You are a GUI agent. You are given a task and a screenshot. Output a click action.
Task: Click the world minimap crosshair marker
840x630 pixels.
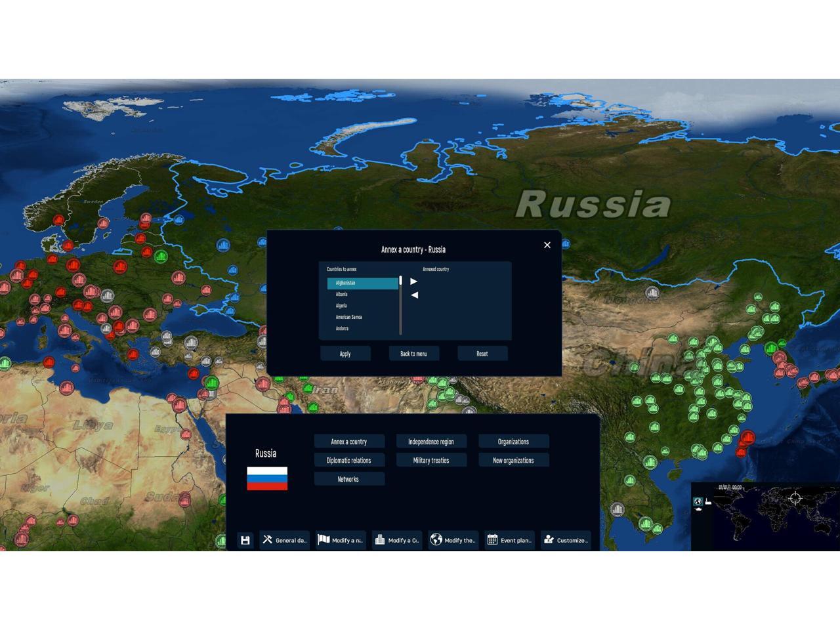[795, 498]
